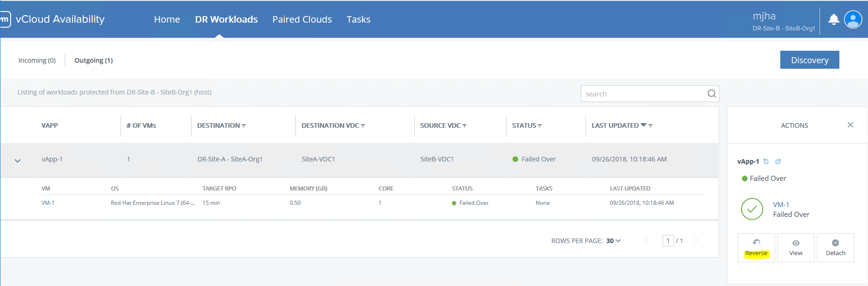
Task: Click the VAPP column header
Action: [x=50, y=125]
